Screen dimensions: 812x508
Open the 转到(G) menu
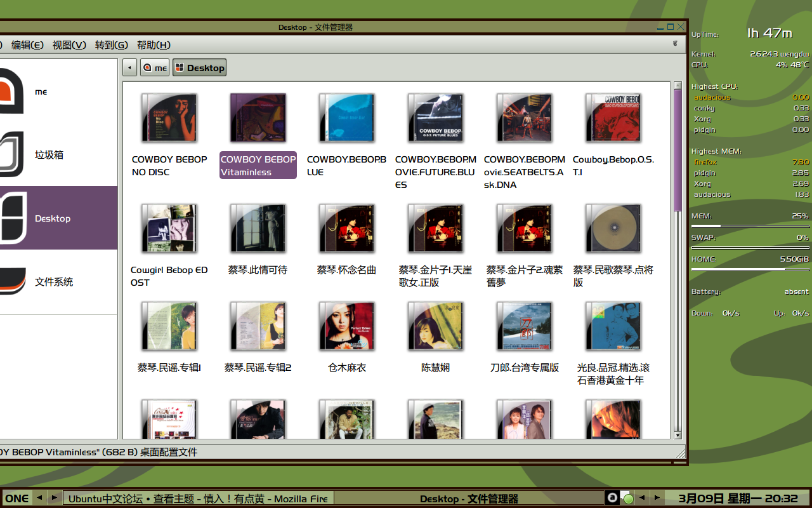112,44
